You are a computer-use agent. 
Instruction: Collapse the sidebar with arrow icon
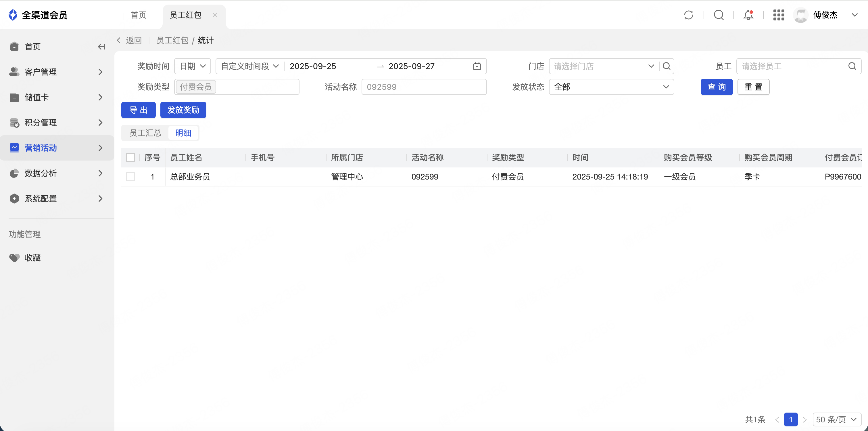pyautogui.click(x=101, y=47)
